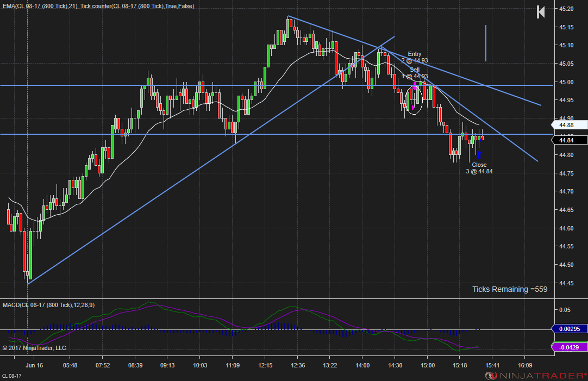588x381 pixels.
Task: Click the blue Close execution arrow
Action: [479, 154]
